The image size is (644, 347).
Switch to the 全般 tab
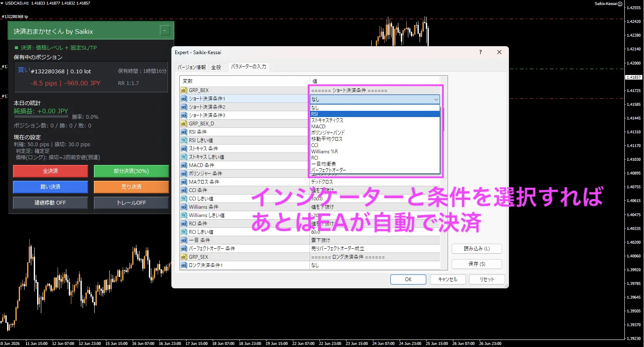click(216, 67)
